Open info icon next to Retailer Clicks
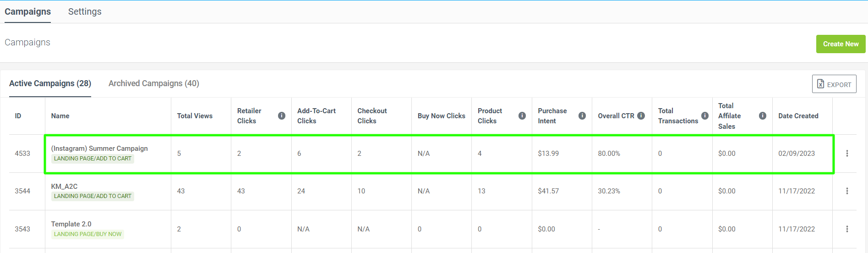 pyautogui.click(x=282, y=116)
